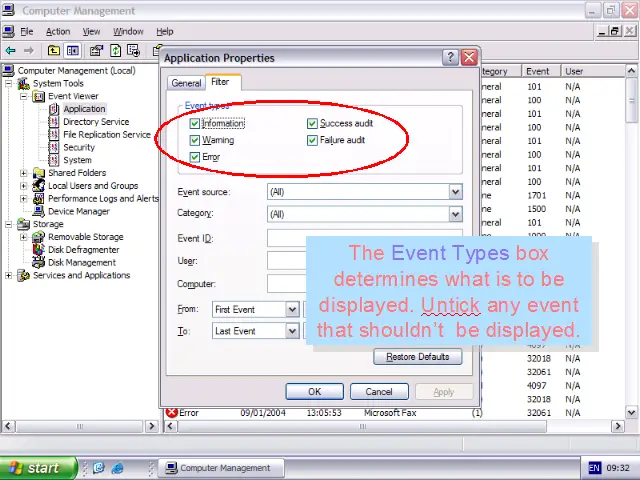Click the File Replication Service log icon
The height and width of the screenshot is (480, 640).
click(54, 134)
